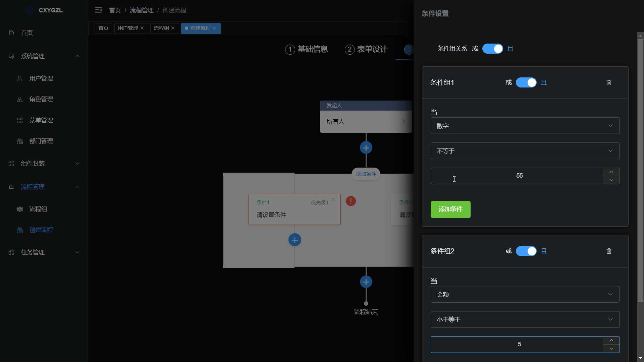Click the green 添加条件 button in 条件组1
The height and width of the screenshot is (362, 644).
450,209
